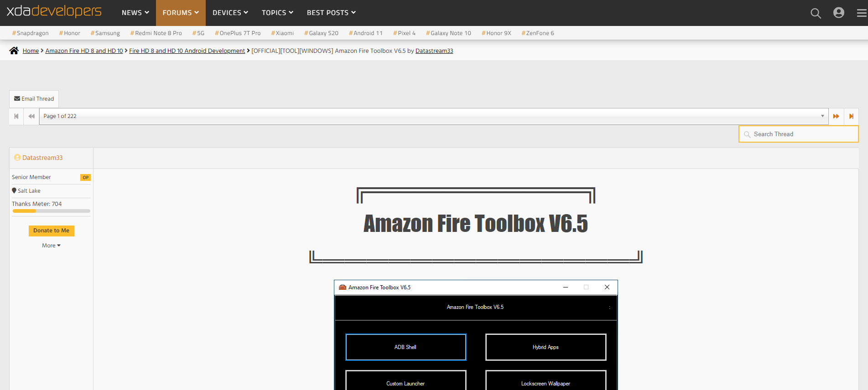Open the #5G tag

click(198, 33)
